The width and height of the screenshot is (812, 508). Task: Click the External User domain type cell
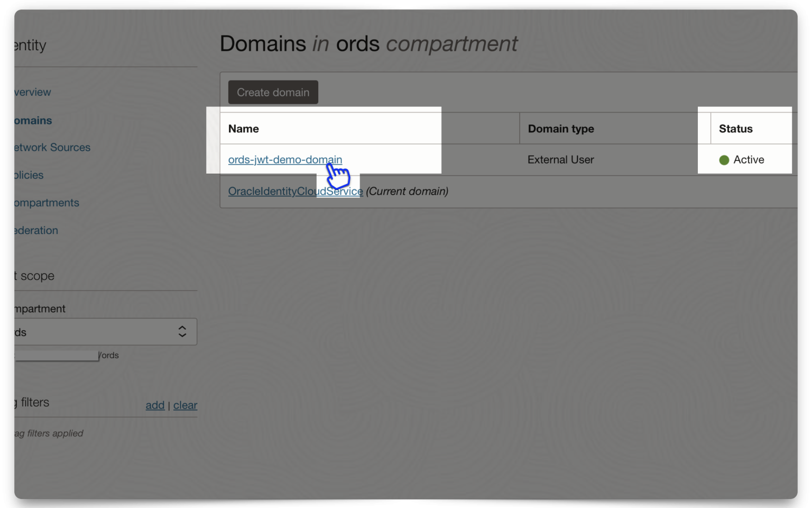tap(561, 159)
